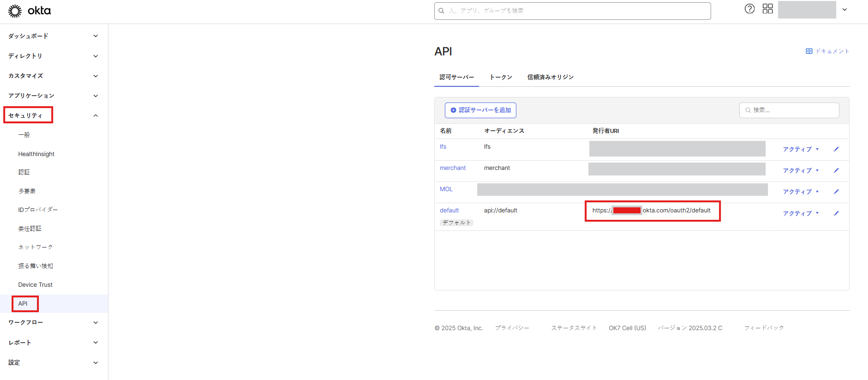Open IDプロバイダー in sidebar
868x380 pixels.
point(38,210)
